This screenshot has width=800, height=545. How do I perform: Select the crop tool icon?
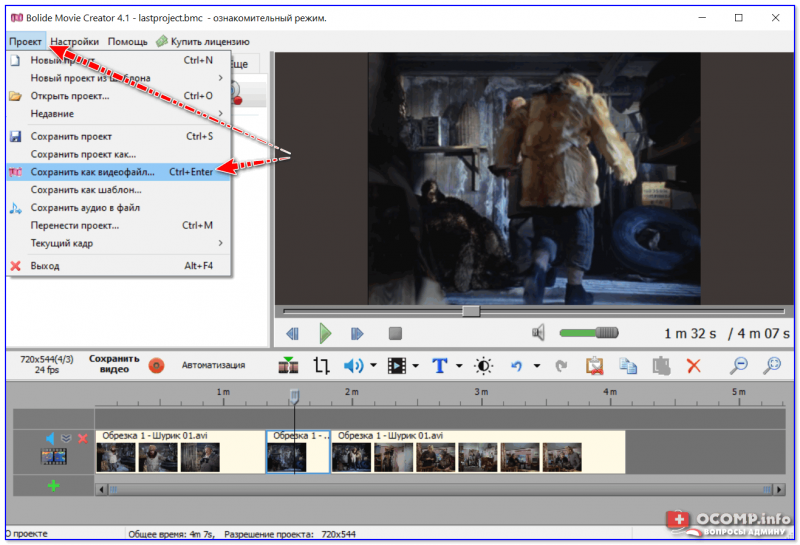click(x=321, y=365)
